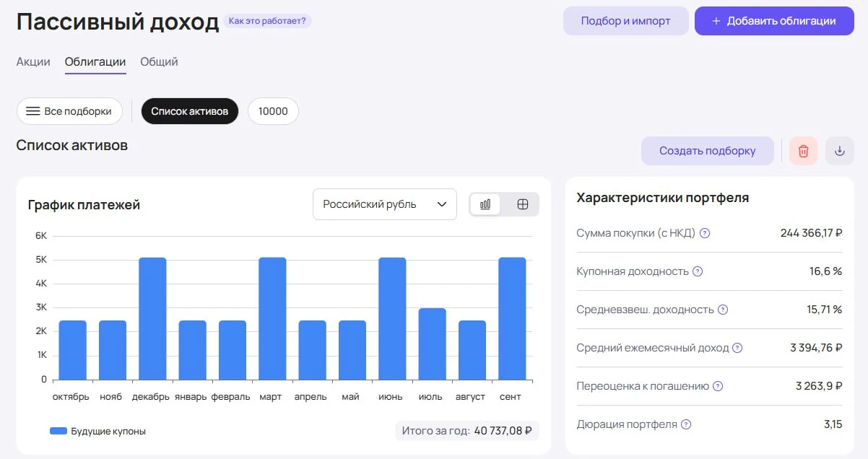
Task: Click the август bar in payments chart
Action: [x=472, y=350]
